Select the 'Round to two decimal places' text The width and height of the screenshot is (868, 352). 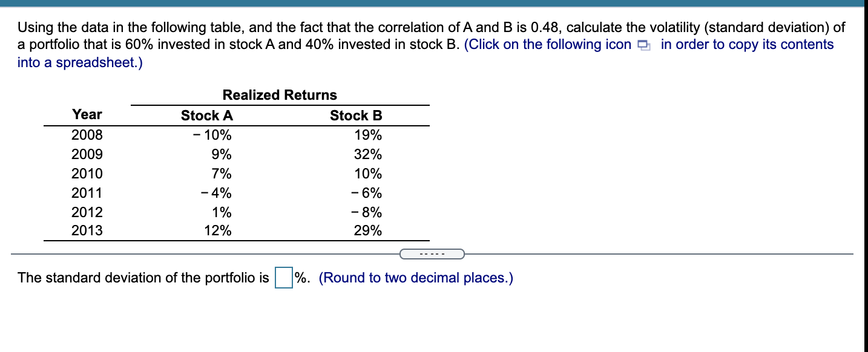tap(416, 278)
